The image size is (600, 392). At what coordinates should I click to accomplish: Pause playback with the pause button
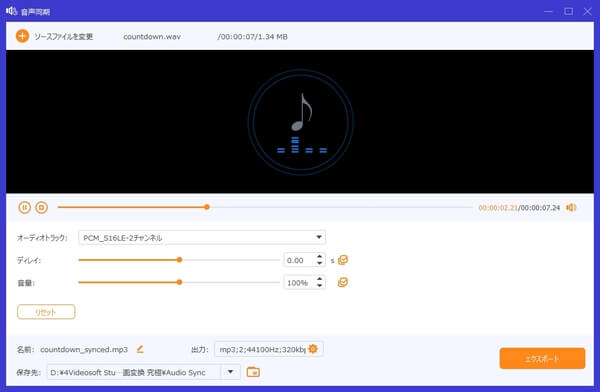coord(24,207)
